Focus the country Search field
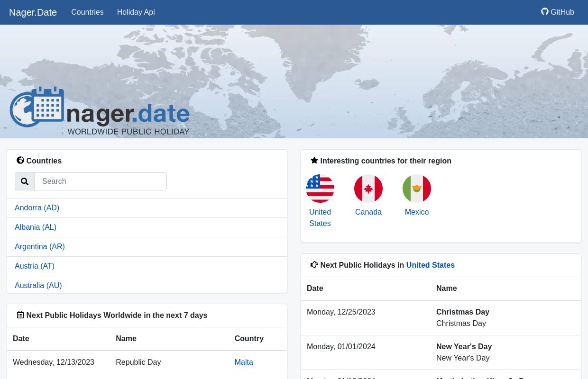Viewport: 588px width, 379px height. (x=101, y=181)
